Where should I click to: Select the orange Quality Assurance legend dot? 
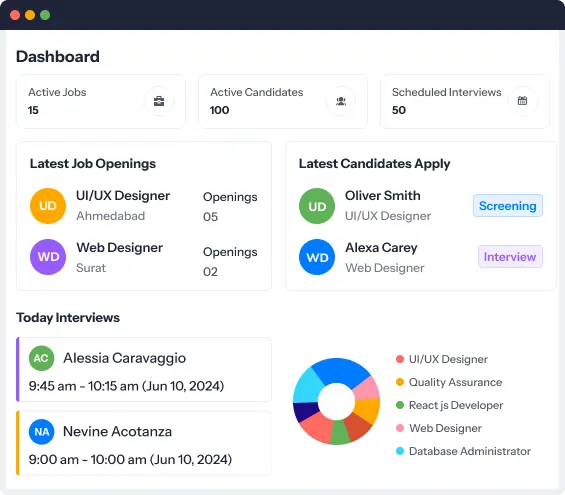400,382
